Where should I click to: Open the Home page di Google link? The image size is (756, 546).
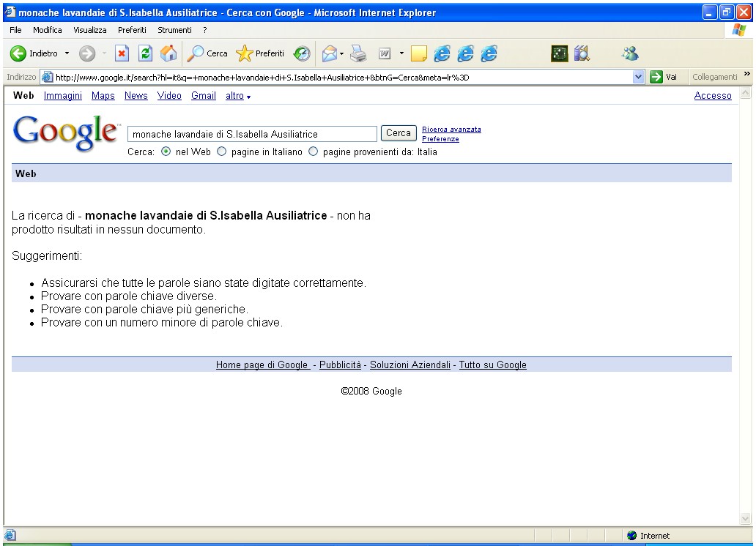263,364
